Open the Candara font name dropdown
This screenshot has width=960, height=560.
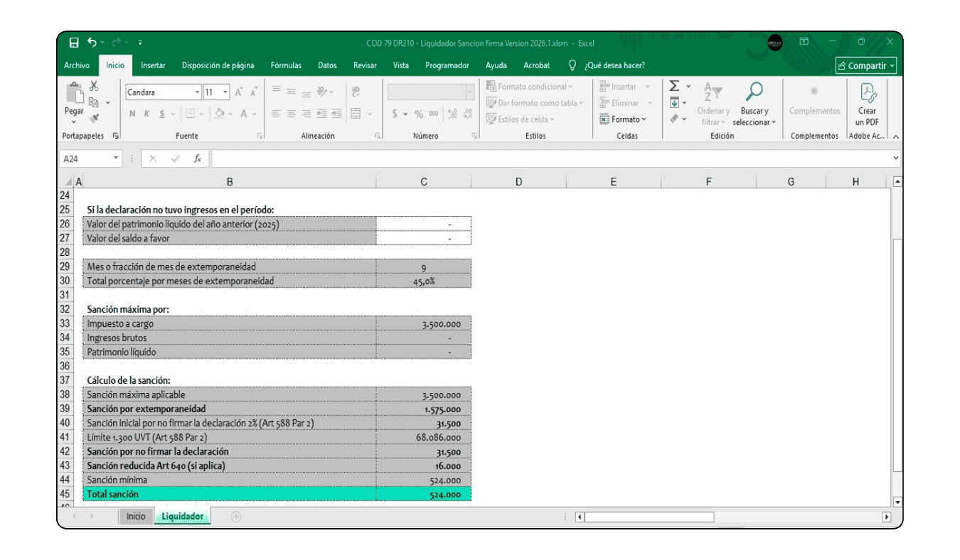[197, 92]
